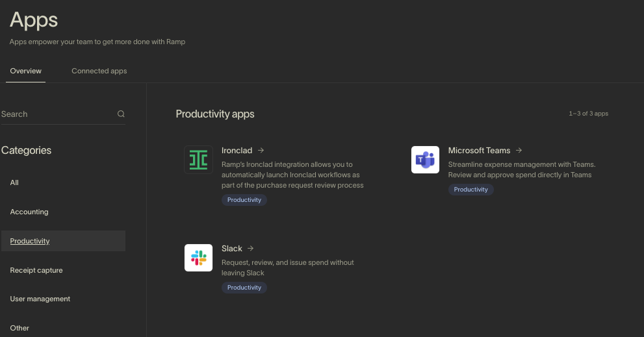Image resolution: width=644 pixels, height=337 pixels.
Task: Click the '1–3 of 3 apps' count
Action: point(588,113)
